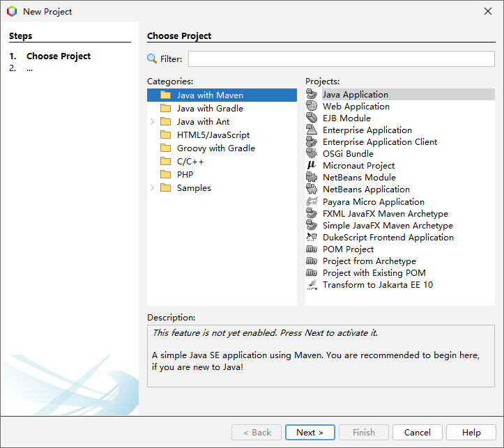This screenshot has width=504, height=448.
Task: Select POM Project entry
Action: pyautogui.click(x=348, y=249)
